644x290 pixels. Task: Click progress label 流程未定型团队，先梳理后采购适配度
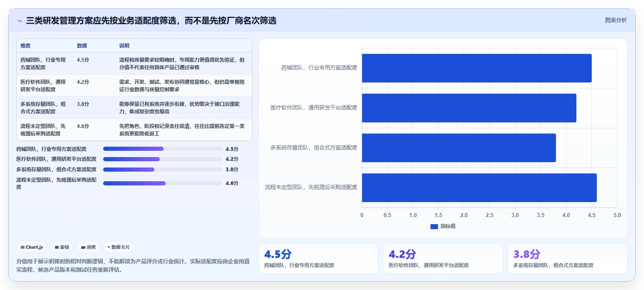[56, 184]
